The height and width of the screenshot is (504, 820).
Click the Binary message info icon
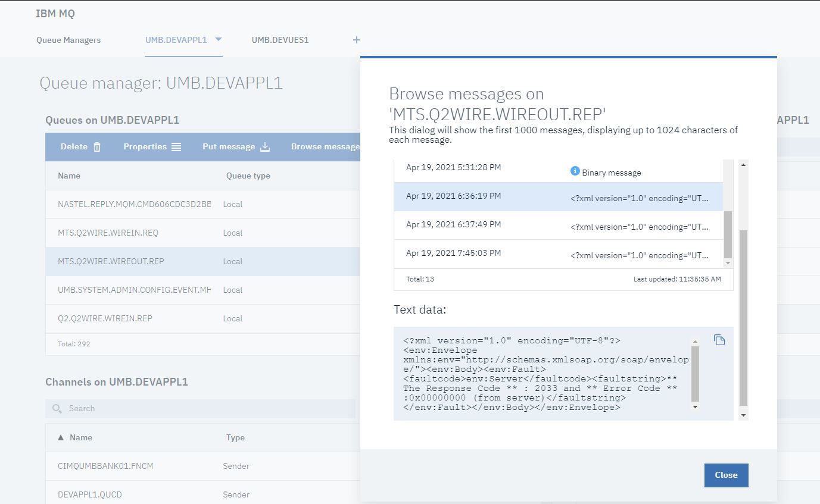coord(575,171)
